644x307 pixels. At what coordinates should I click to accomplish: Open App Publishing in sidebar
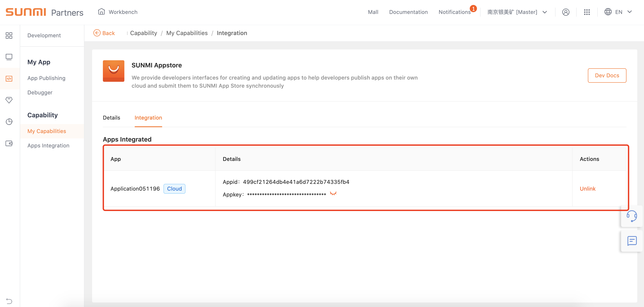(46, 78)
